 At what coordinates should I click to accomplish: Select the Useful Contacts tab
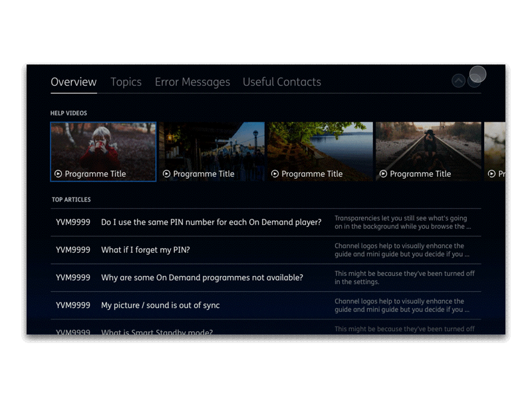[281, 82]
